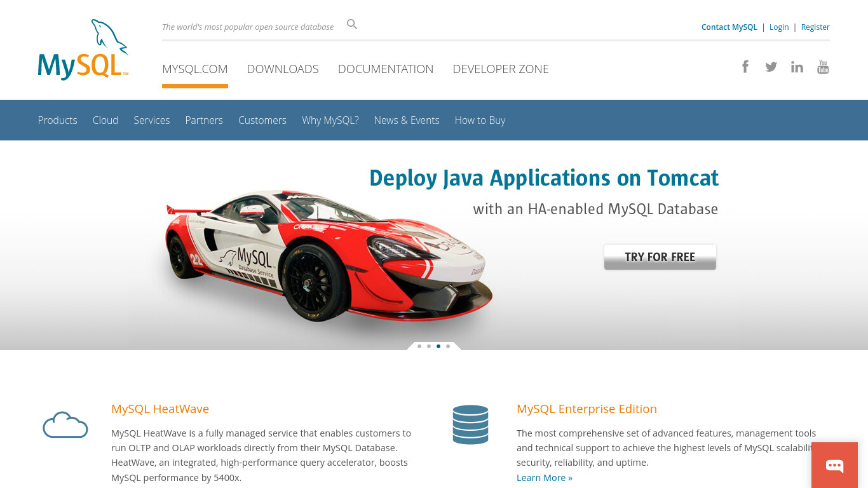The image size is (868, 488).
Task: Open the MySQL Facebook page icon
Action: pyautogui.click(x=745, y=67)
